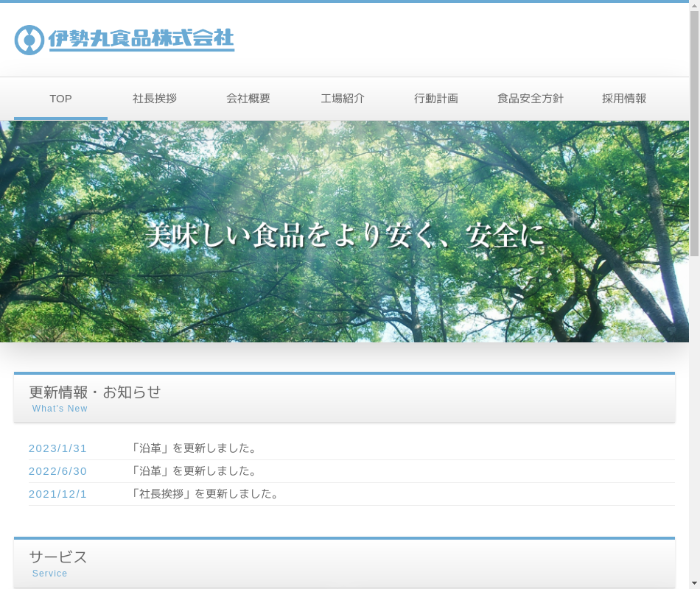Open the 2023/1/31 沿革 update entry

pos(195,448)
